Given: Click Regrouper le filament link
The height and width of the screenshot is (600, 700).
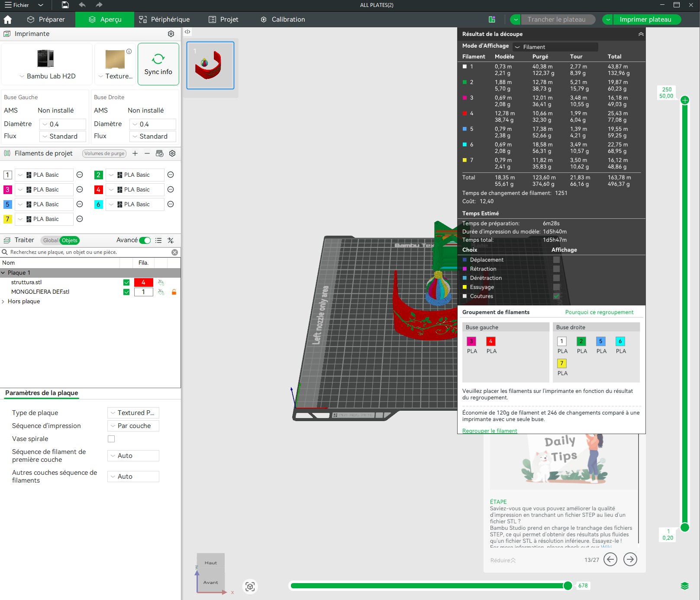Looking at the screenshot, I should pos(490,431).
